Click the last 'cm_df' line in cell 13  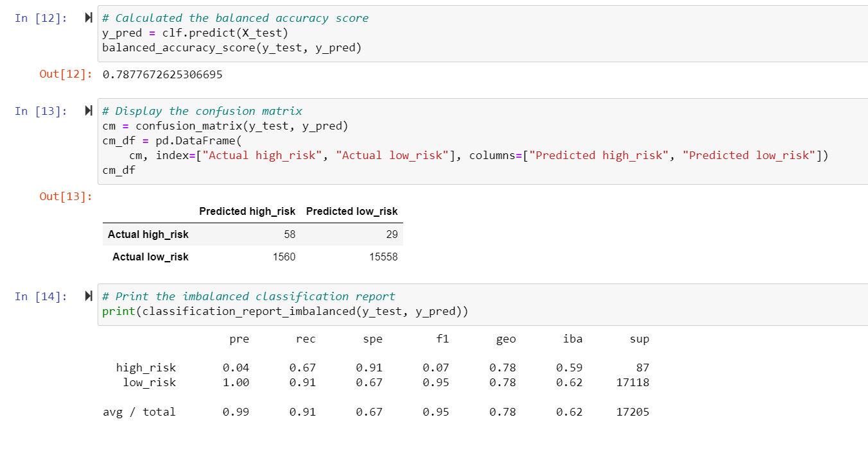(x=119, y=170)
